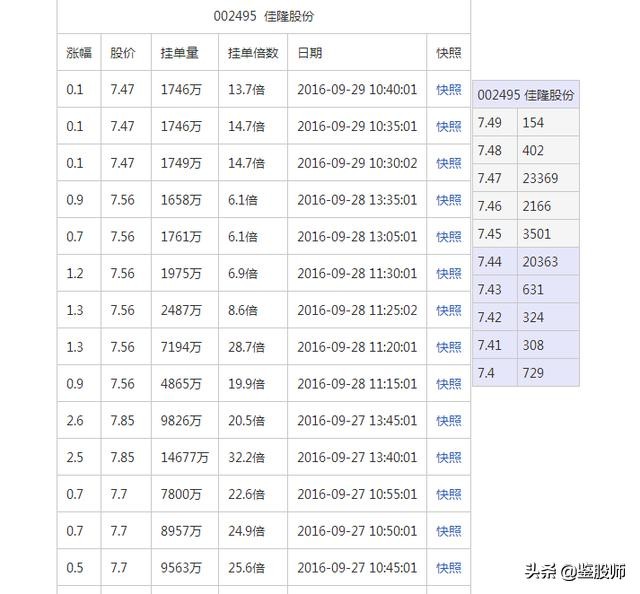Select the main table title 002495 佳隆股份
The image size is (640, 594).
[x=264, y=16]
